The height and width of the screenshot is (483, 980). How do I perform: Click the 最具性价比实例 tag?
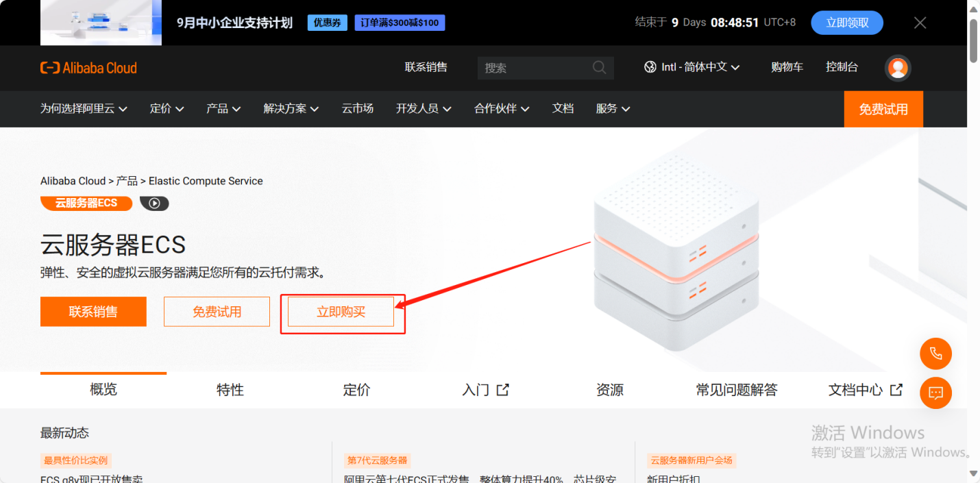pos(76,460)
